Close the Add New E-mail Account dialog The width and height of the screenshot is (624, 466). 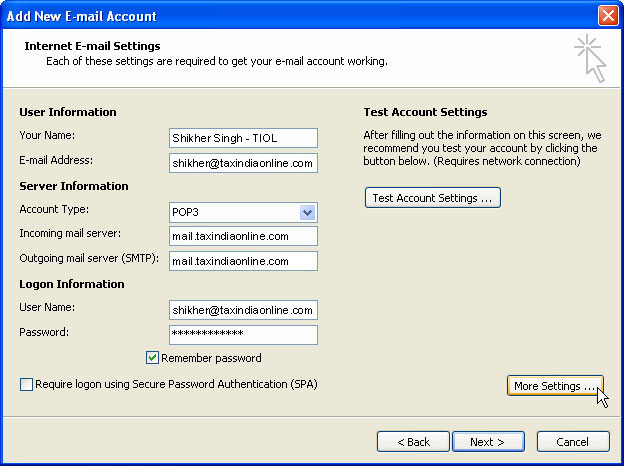tap(606, 15)
